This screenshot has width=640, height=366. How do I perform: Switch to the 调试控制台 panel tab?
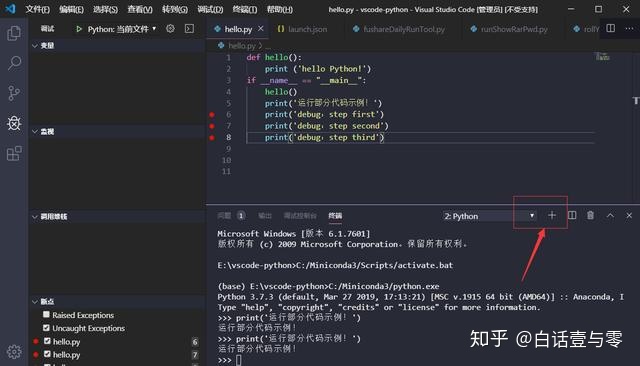coord(300,215)
